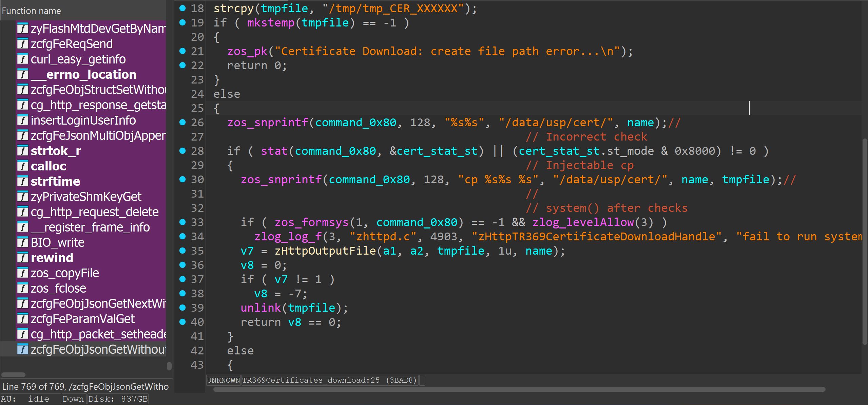Image resolution: width=868 pixels, height=405 pixels.
Task: Toggle breakpoint dot on line 18
Action: [x=182, y=8]
